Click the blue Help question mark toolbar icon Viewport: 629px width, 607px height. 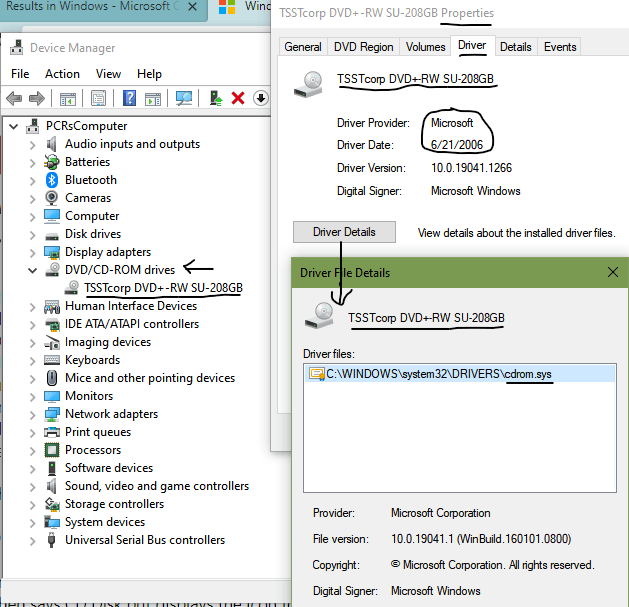[129, 98]
